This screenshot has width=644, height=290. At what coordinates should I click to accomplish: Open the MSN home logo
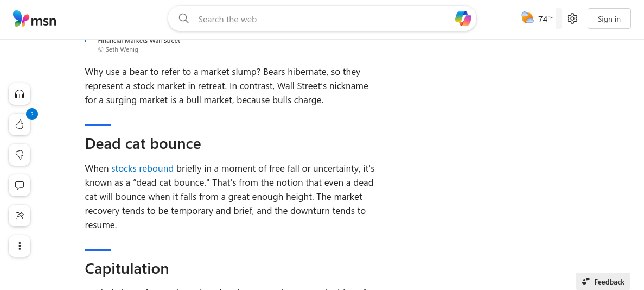point(35,19)
